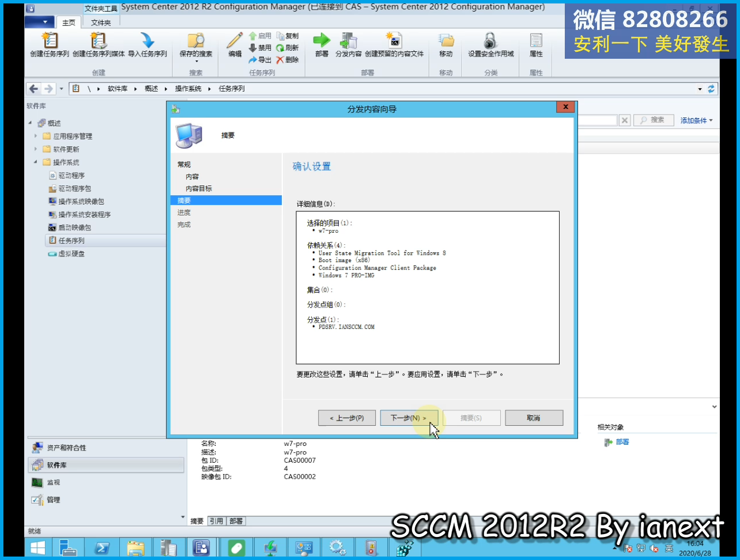Select Task Sequences (任务序列) tree item

pos(105,241)
